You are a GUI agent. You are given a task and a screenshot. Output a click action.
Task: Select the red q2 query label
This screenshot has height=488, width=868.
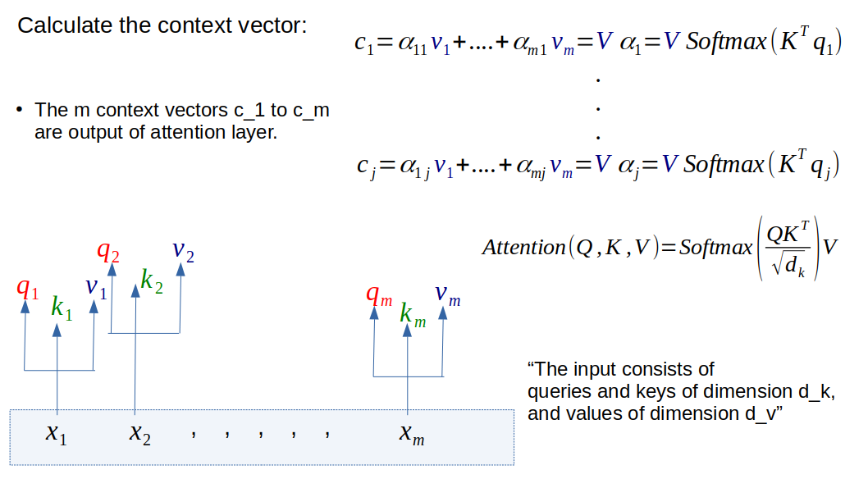point(108,251)
